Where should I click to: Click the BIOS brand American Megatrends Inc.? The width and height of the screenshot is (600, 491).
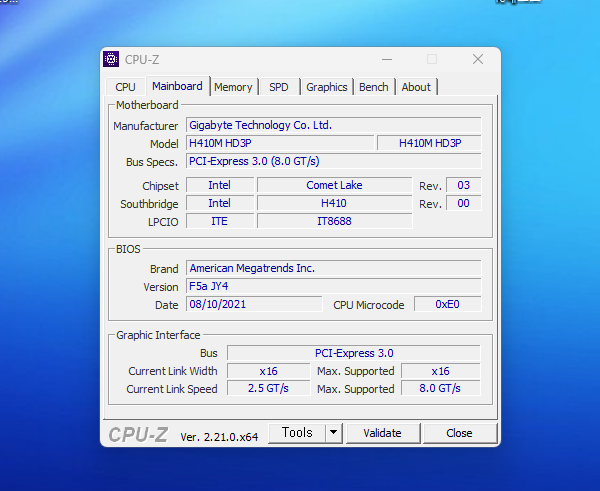(333, 268)
